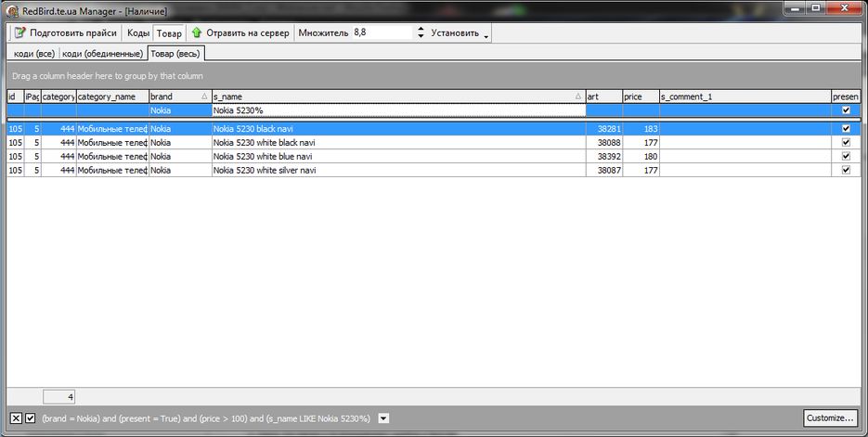
Task: Sort by the brand column header
Action: tap(180, 96)
